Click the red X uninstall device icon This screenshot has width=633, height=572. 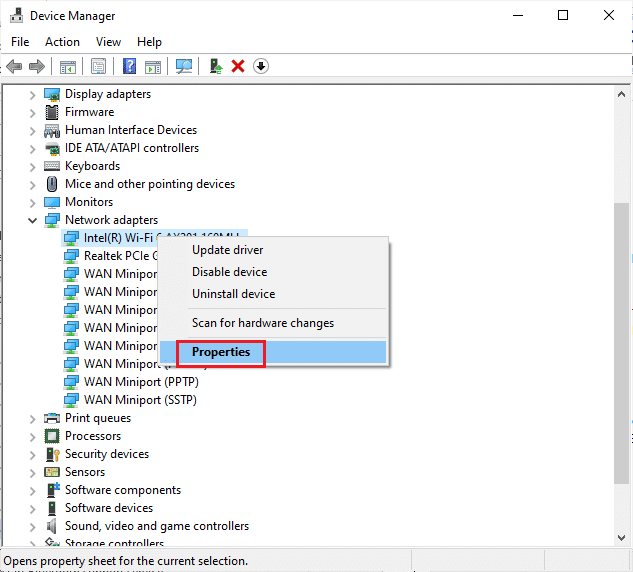click(x=238, y=66)
